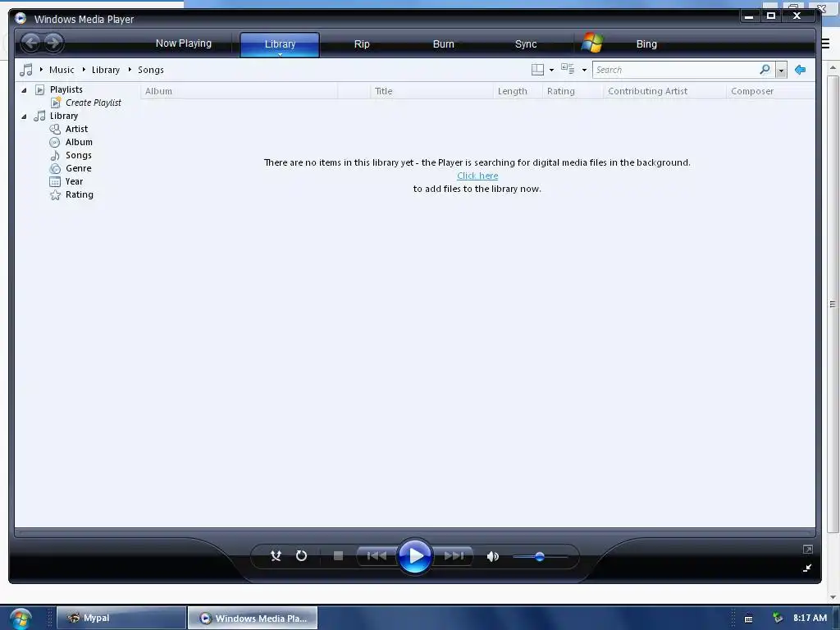
Task: Sort by the Rating column header
Action: pyautogui.click(x=573, y=91)
